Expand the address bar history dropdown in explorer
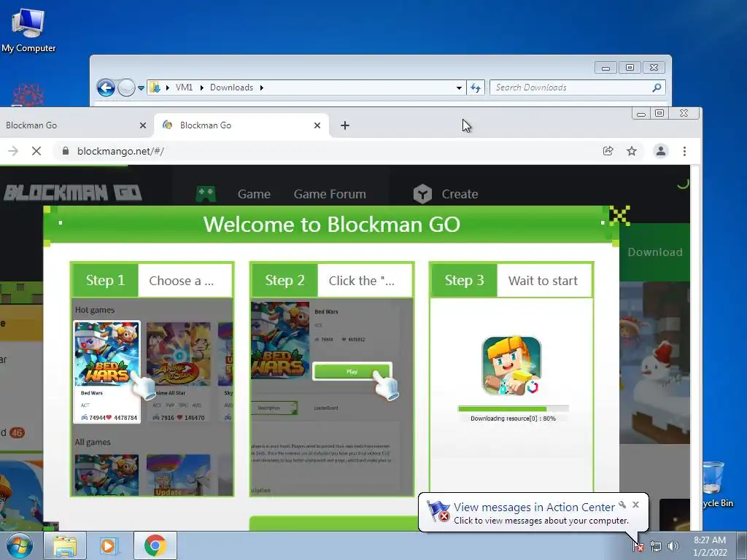Screen dimensions: 747x560 [x=459, y=87]
